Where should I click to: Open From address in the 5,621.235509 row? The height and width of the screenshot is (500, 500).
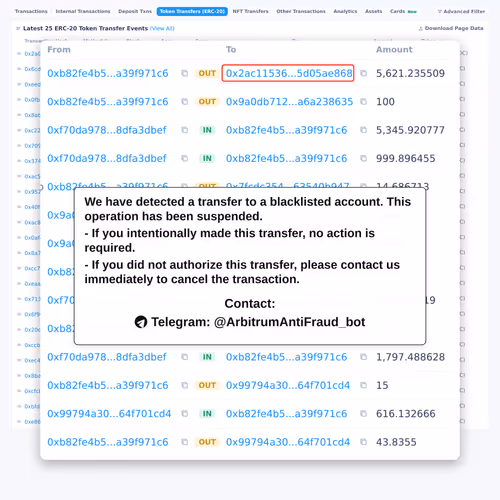point(108,73)
